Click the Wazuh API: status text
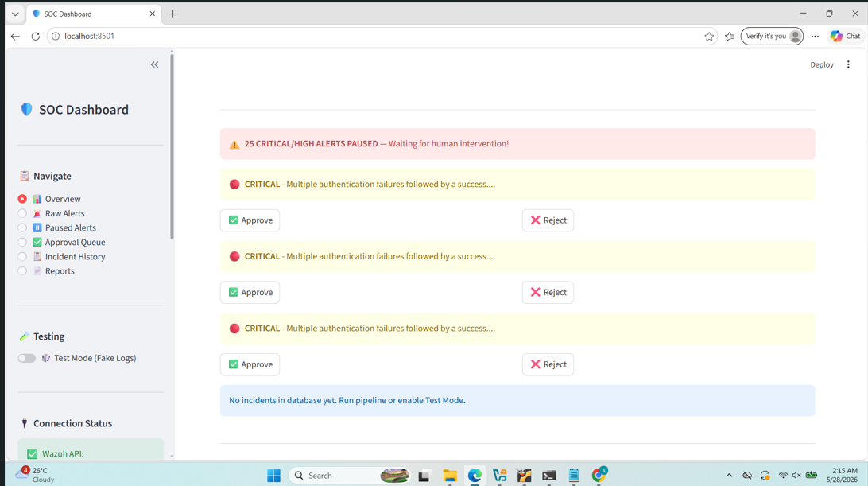The width and height of the screenshot is (868, 486). pos(63,454)
